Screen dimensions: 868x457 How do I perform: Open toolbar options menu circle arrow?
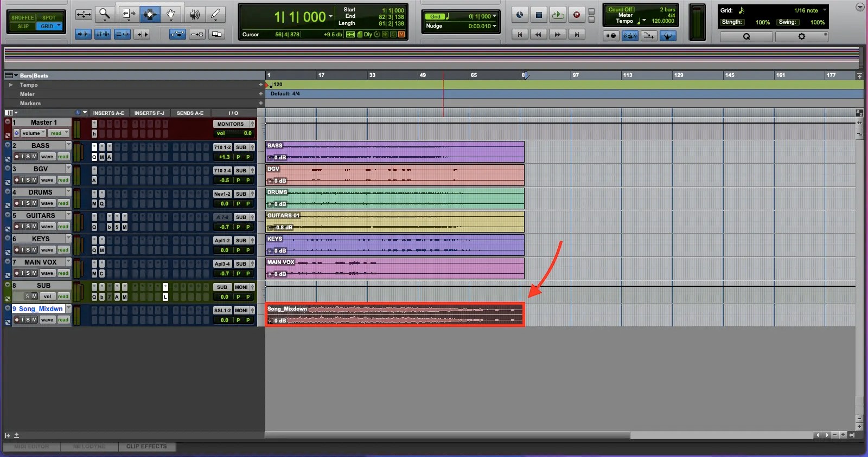pyautogui.click(x=859, y=8)
